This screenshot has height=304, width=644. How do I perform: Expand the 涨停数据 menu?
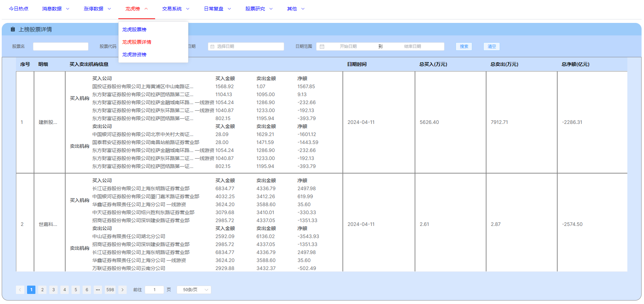click(x=98, y=9)
